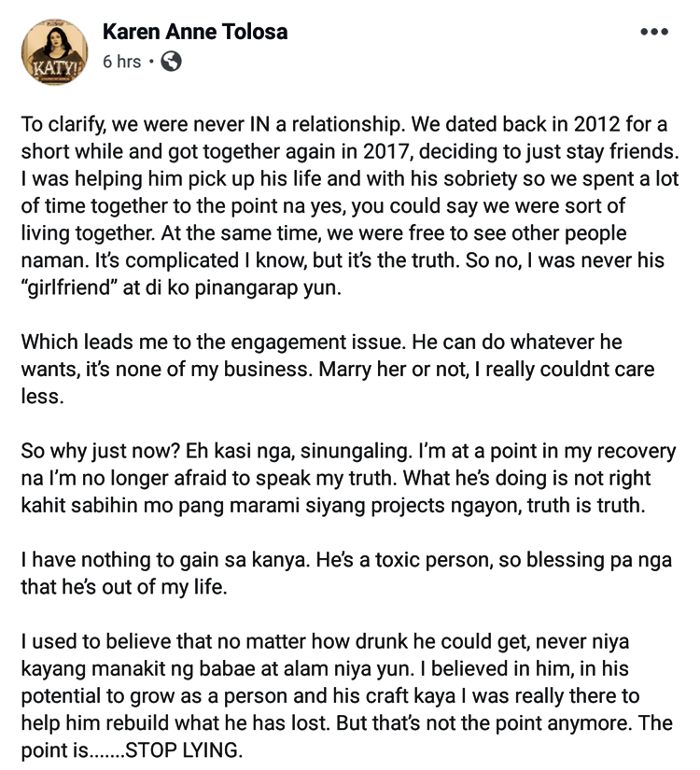Viewport: 700px width, 770px height.
Task: Open the 6 hrs timestamp link
Action: pyautogui.click(x=122, y=62)
